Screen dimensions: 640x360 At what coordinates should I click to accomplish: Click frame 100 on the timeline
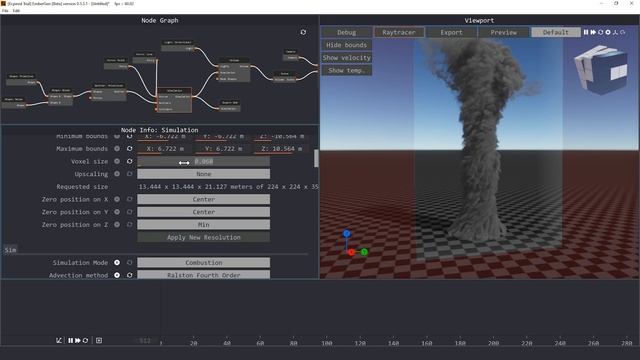[327, 343]
